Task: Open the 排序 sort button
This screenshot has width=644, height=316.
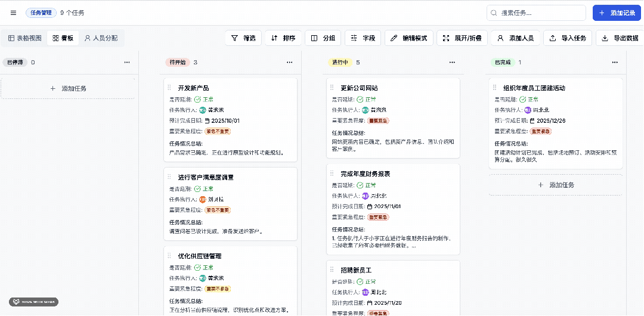Action: [283, 38]
